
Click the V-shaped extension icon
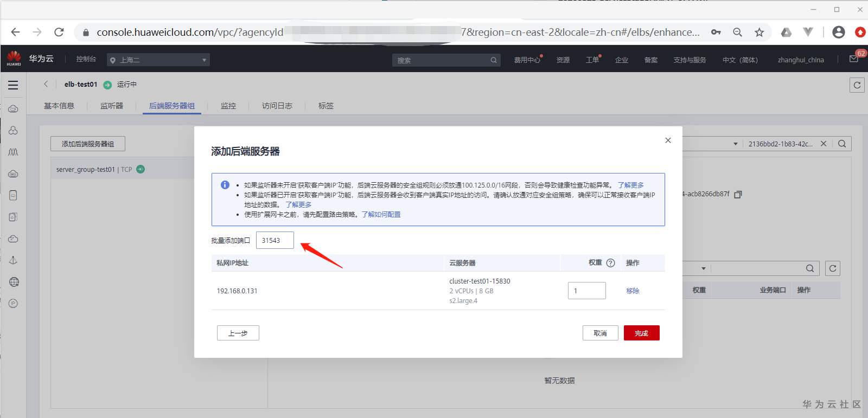808,32
